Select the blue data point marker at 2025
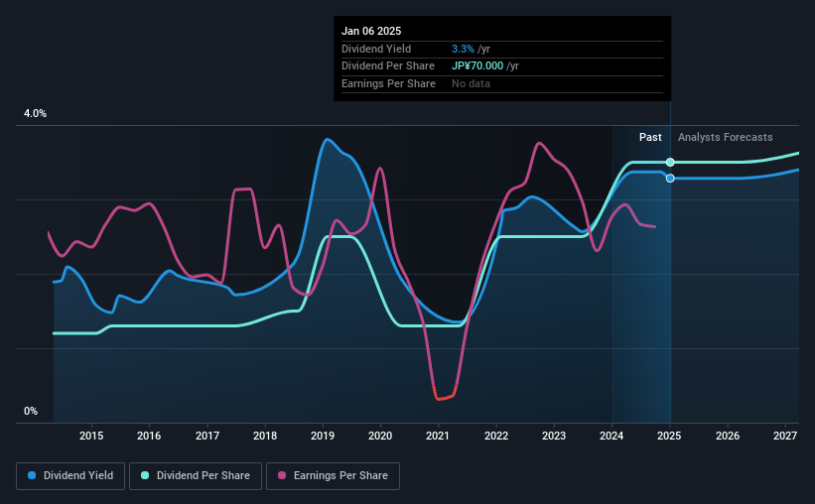 [x=670, y=179]
